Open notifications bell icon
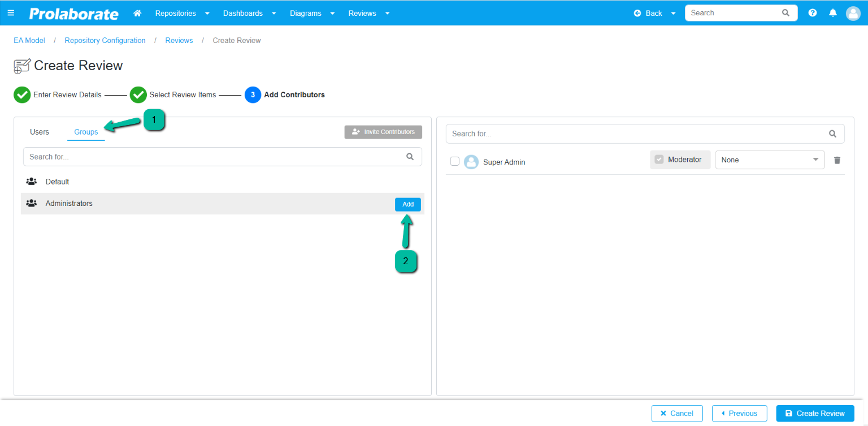Screen dimensions: 868x426 [833, 13]
